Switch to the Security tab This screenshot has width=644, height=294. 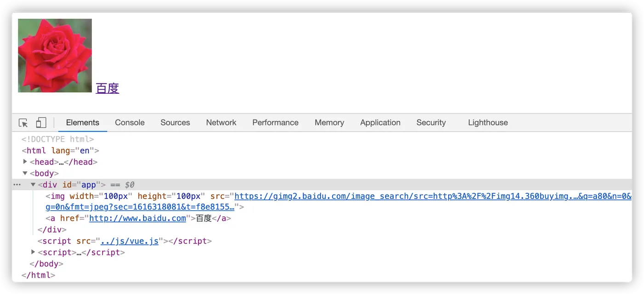431,123
